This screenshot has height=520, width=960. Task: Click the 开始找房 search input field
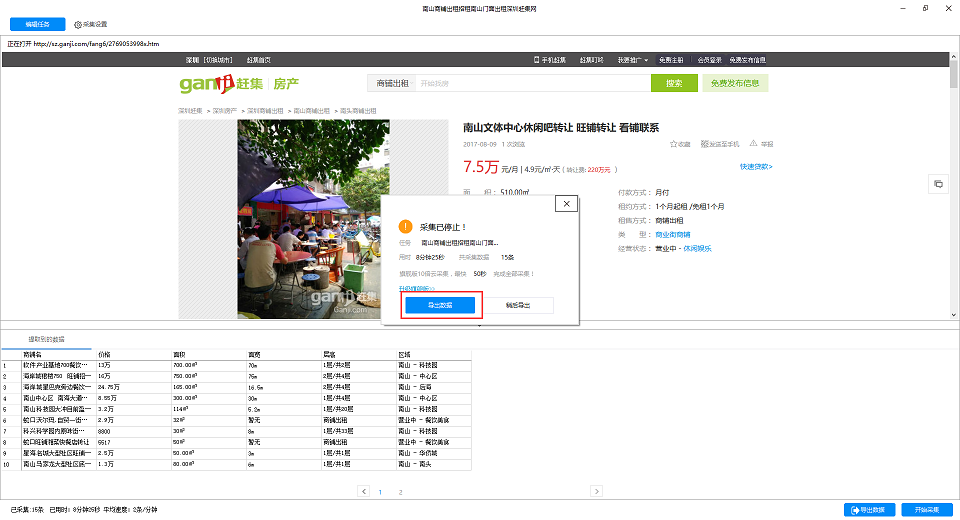pyautogui.click(x=533, y=83)
